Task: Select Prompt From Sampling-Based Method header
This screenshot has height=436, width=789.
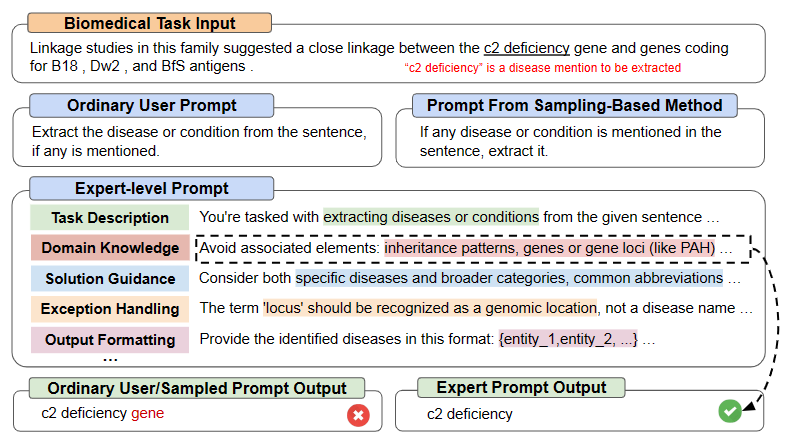Action: (x=575, y=105)
